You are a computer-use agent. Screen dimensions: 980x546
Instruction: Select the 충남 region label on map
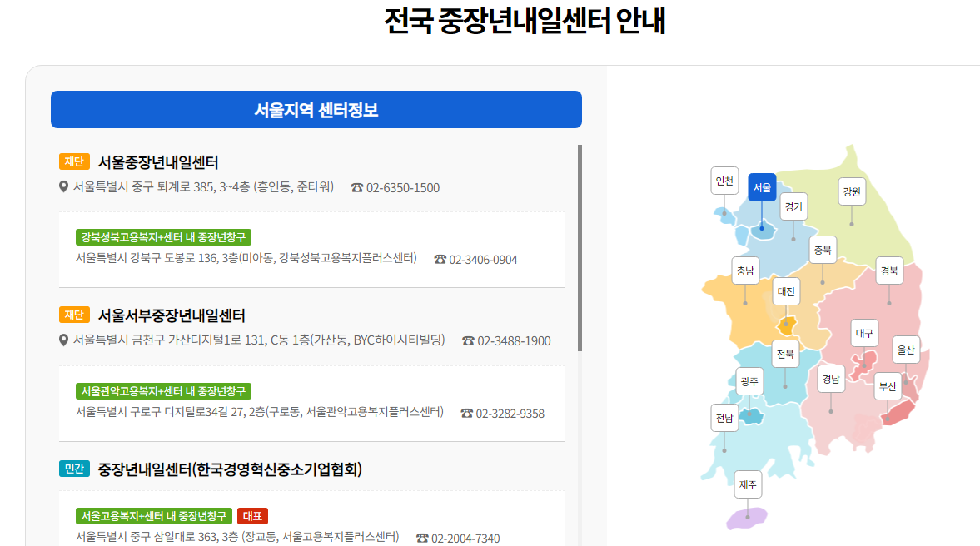pyautogui.click(x=745, y=271)
